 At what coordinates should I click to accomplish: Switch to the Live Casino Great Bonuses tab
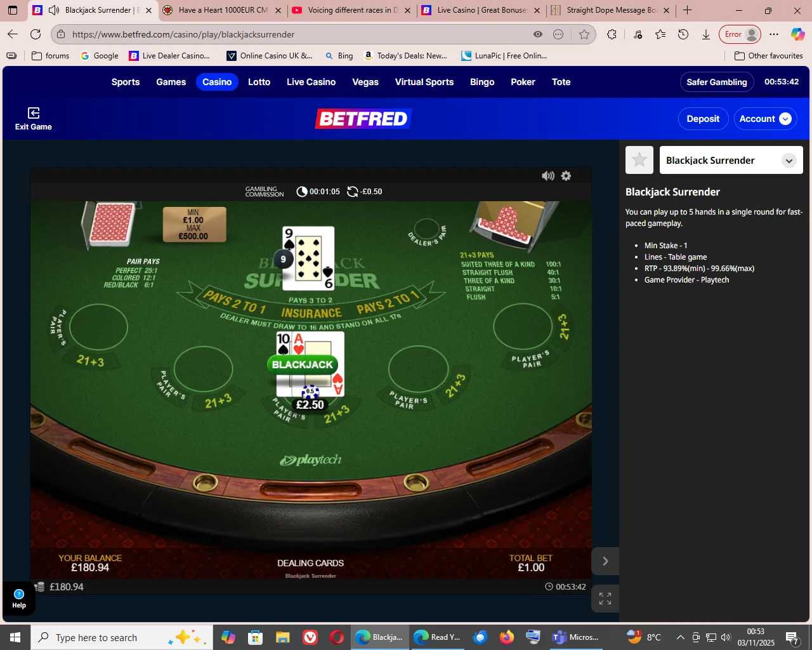tap(481, 10)
